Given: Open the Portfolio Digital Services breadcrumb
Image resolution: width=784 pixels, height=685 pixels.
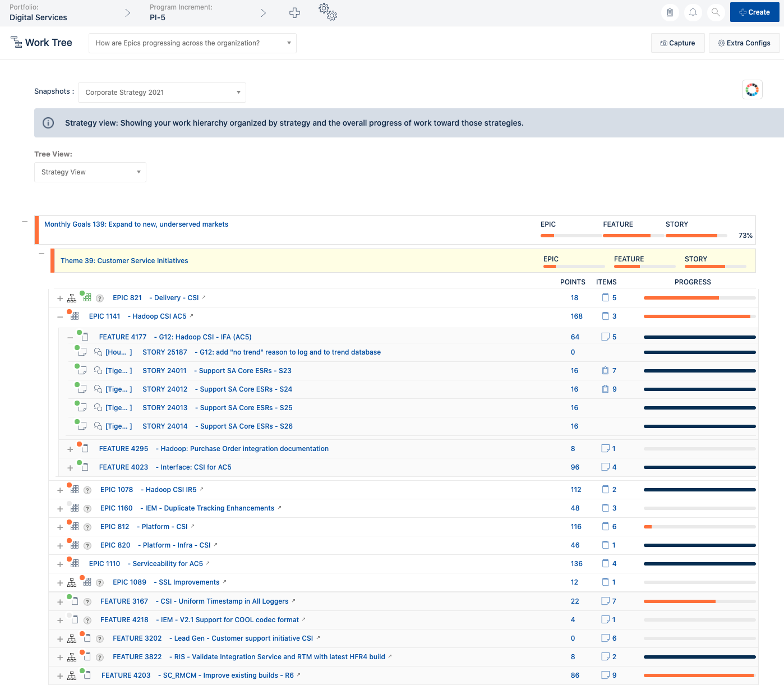Looking at the screenshot, I should (38, 12).
